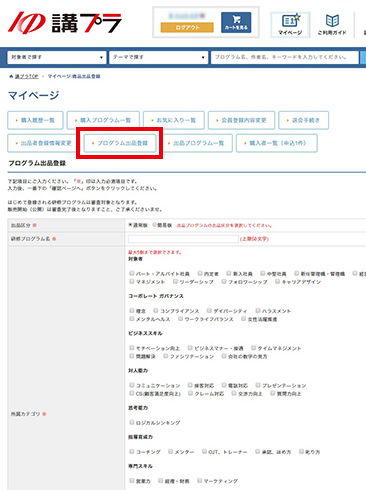Open the プログラム出品登録 tab

[x=120, y=143]
